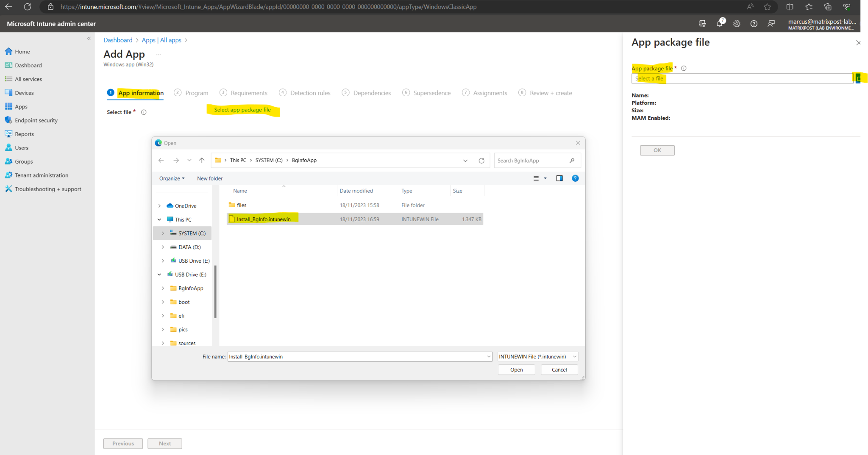Viewport: 868px width, 455px height.
Task: Click the Apps | All apps breadcrumb
Action: tap(161, 40)
